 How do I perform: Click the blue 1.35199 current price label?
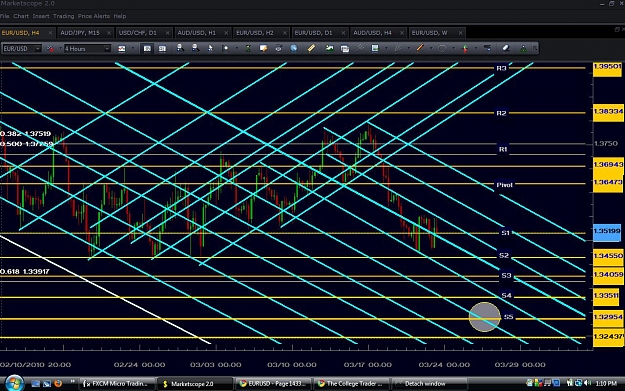607,231
